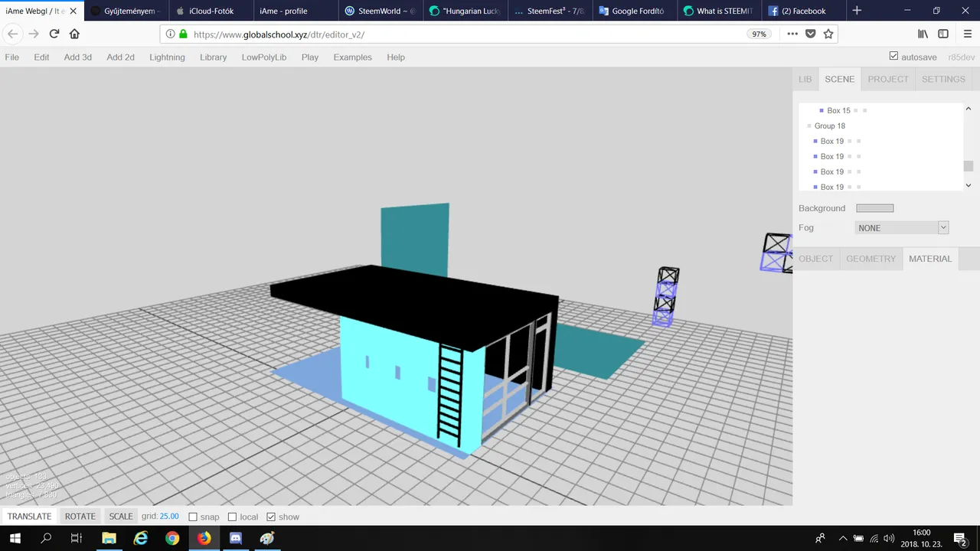Switch to the SETTINGS panel tab
Image resolution: width=980 pixels, height=551 pixels.
[x=943, y=79]
